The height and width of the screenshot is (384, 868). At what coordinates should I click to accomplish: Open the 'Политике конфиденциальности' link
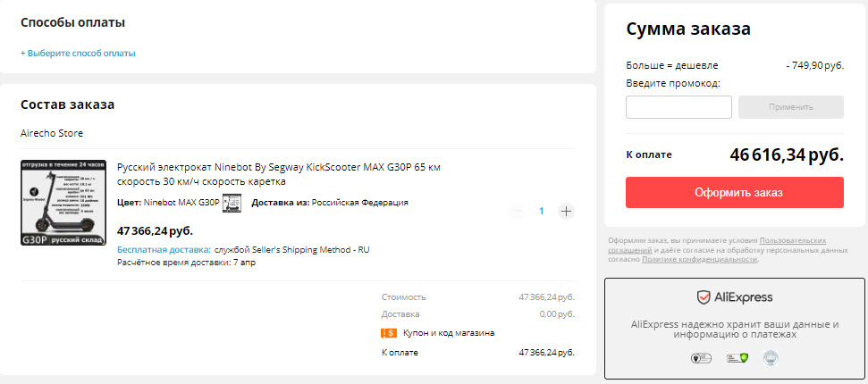click(x=699, y=259)
